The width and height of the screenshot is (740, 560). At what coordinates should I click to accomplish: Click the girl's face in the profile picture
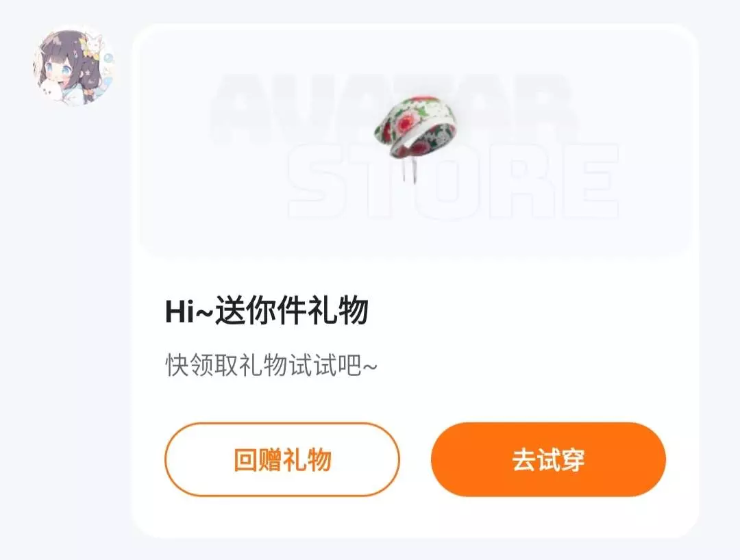pyautogui.click(x=60, y=69)
